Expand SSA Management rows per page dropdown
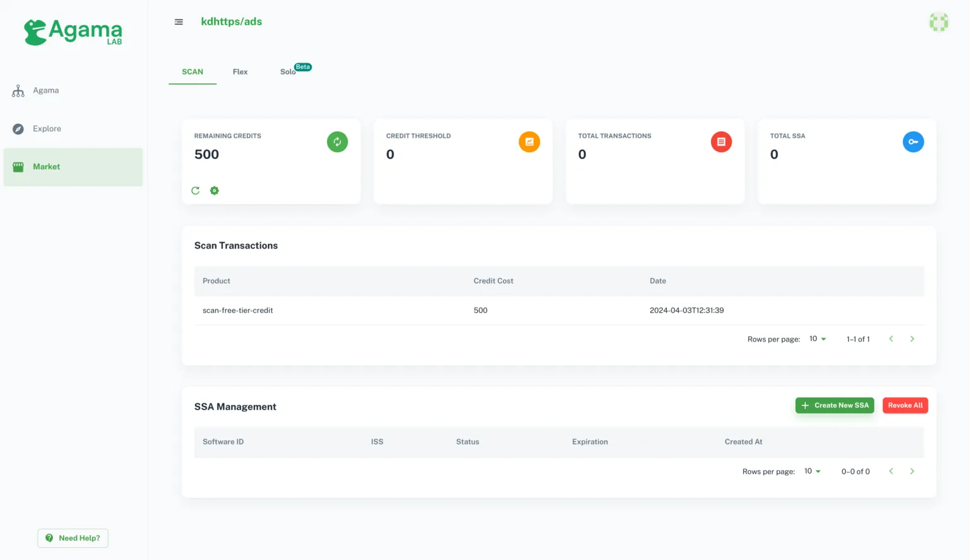The height and width of the screenshot is (560, 970). tap(813, 472)
